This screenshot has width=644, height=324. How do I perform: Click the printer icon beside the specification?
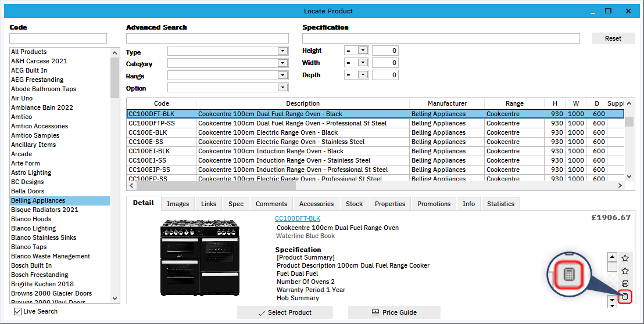tap(625, 283)
